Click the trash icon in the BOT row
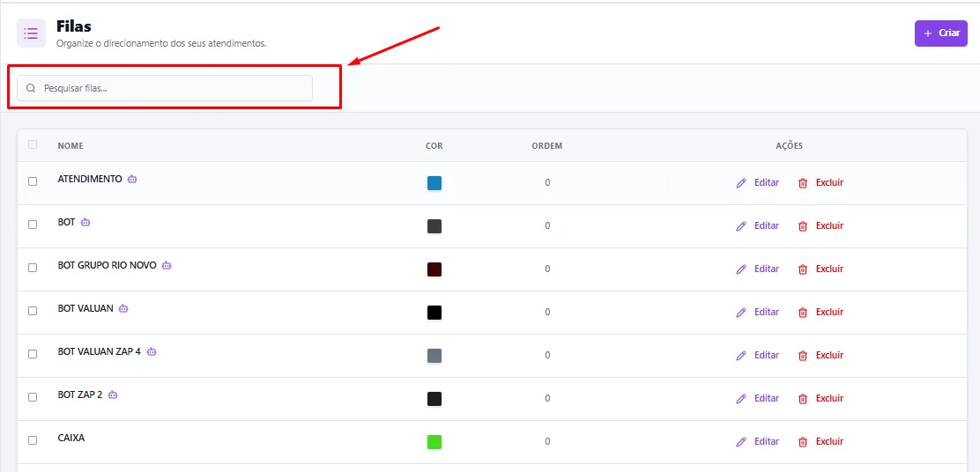The height and width of the screenshot is (472, 980). point(803,226)
